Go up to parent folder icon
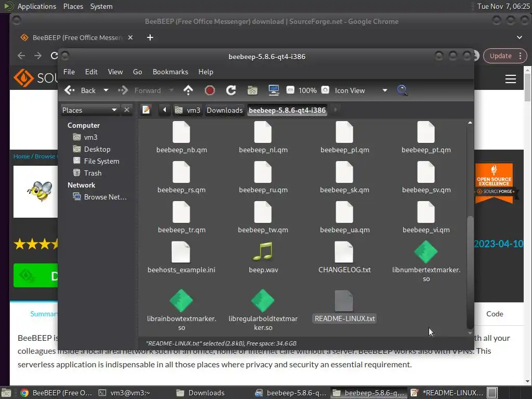This screenshot has height=399, width=532. click(x=188, y=90)
